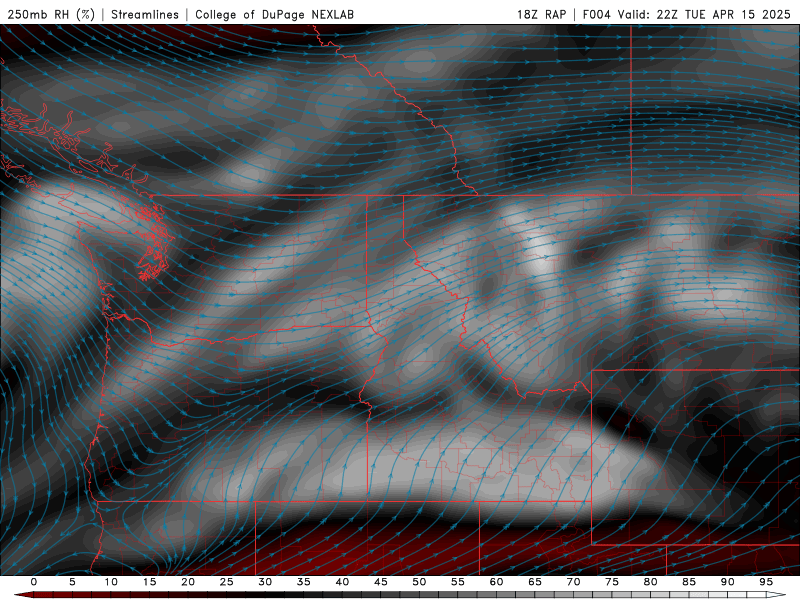The height and width of the screenshot is (600, 800).
Task: Select the 85 value on color scale
Action: pos(689,582)
